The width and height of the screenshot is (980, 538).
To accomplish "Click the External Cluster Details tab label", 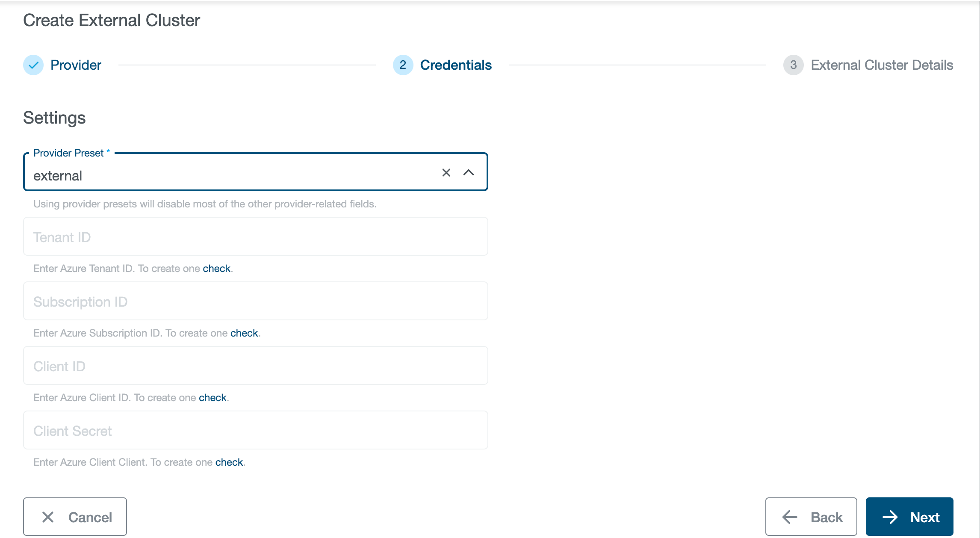I will [x=881, y=64].
